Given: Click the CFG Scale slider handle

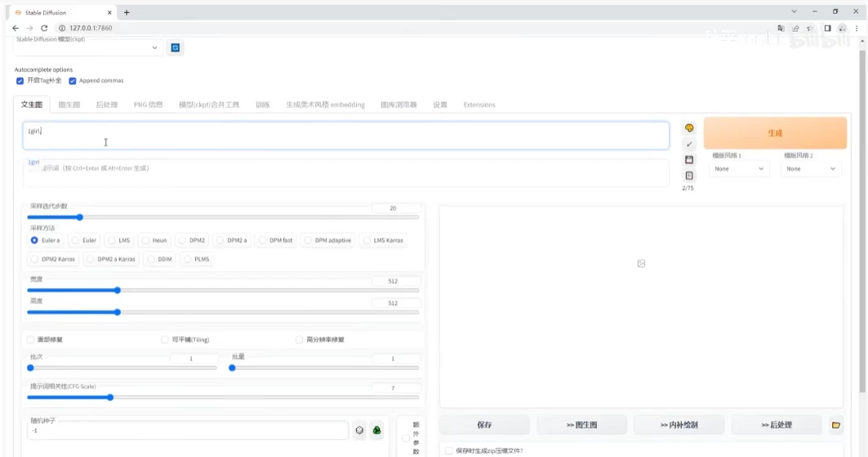Looking at the screenshot, I should [110, 397].
